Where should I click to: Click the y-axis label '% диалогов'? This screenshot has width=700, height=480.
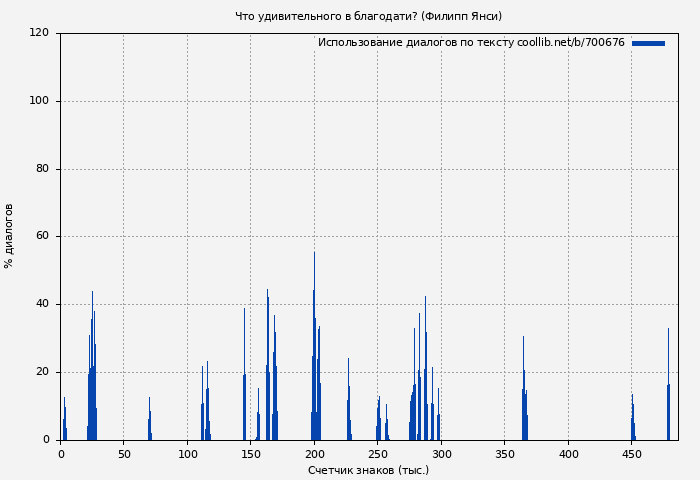[9, 236]
